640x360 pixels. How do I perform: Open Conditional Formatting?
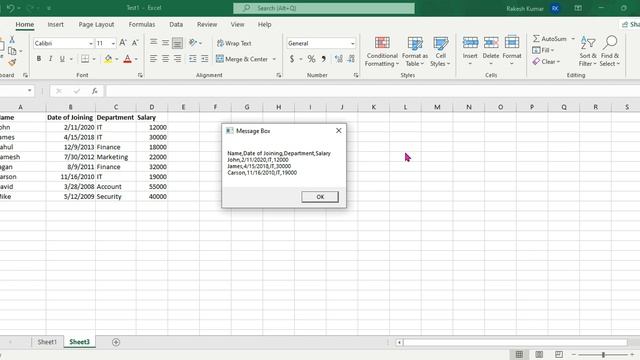(x=382, y=51)
